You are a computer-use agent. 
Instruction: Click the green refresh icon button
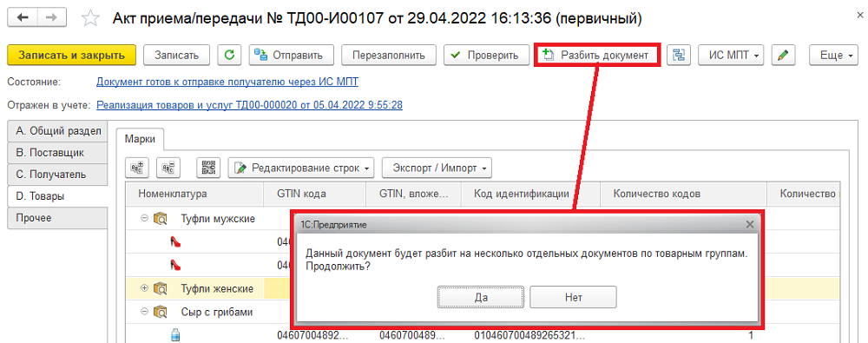coord(230,55)
